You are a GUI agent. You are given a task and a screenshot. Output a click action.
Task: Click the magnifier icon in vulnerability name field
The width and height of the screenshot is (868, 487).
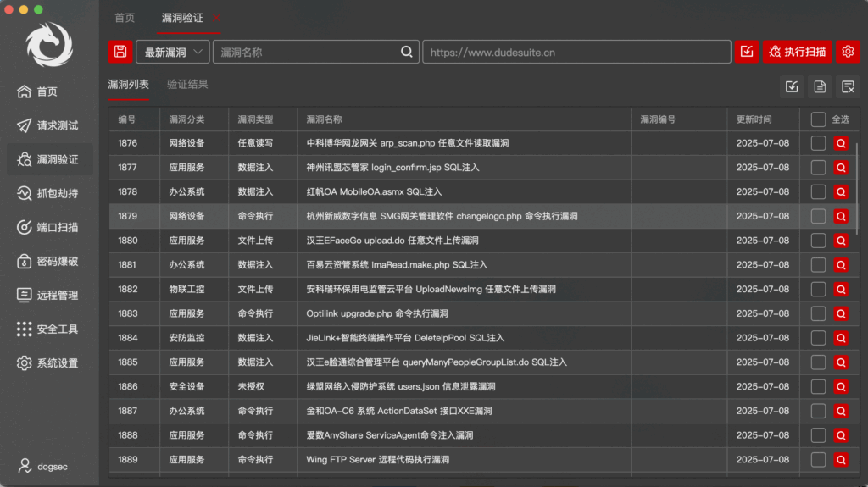pyautogui.click(x=408, y=52)
